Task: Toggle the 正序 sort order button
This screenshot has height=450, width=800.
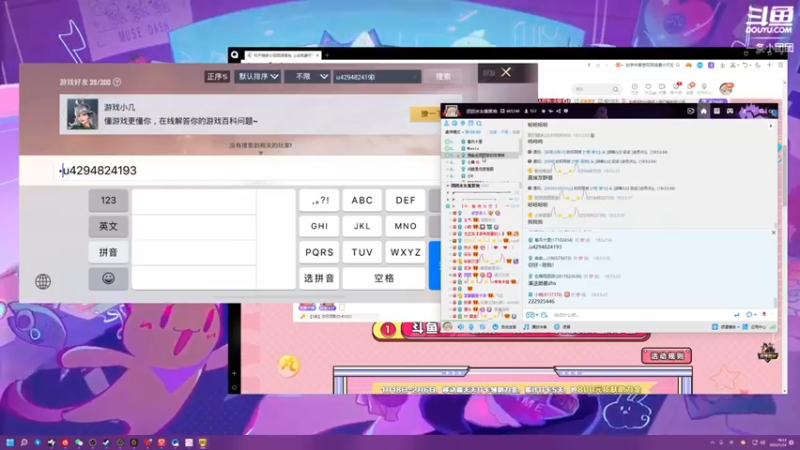Action: click(217, 77)
